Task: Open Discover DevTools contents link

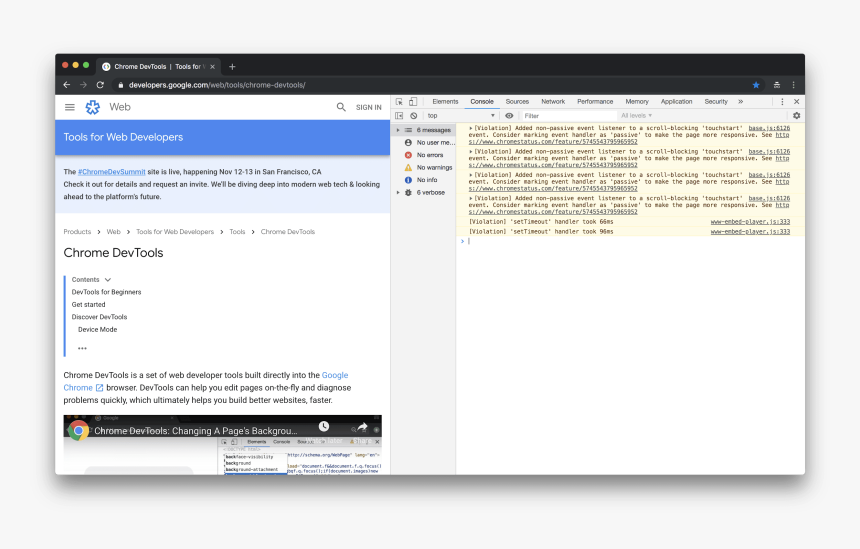Action: 99,317
